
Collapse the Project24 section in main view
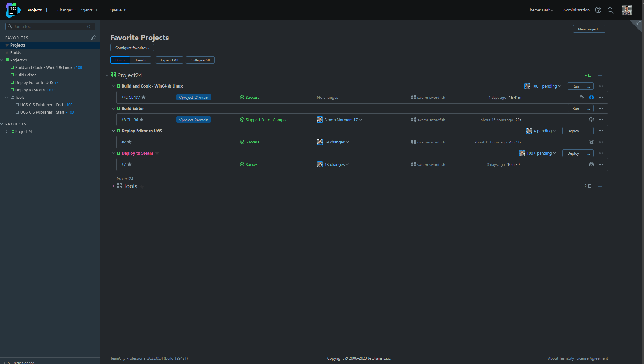[x=107, y=75]
